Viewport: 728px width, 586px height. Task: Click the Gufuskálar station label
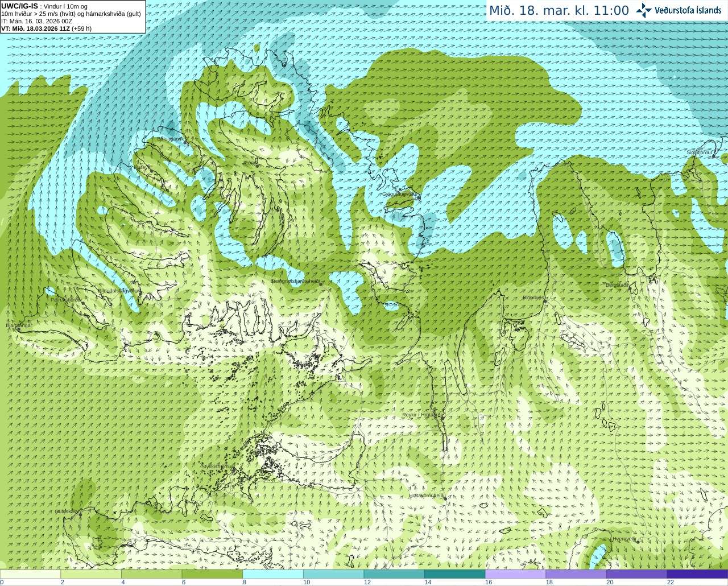67,511
